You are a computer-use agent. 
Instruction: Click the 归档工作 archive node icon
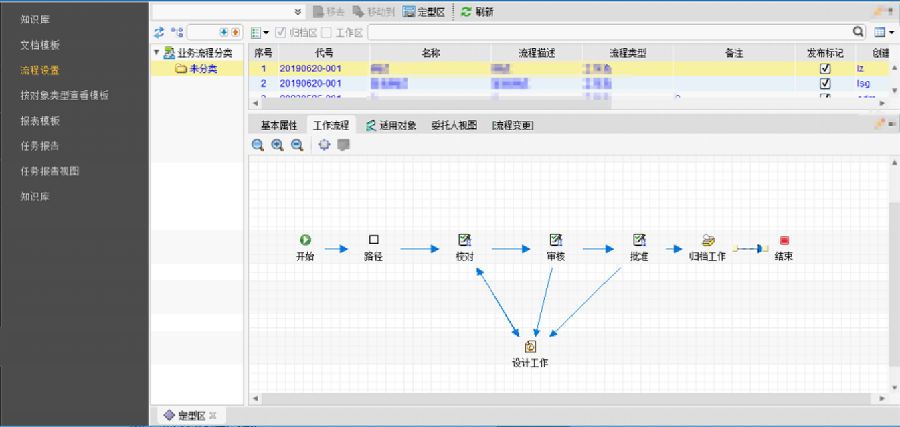tap(709, 240)
